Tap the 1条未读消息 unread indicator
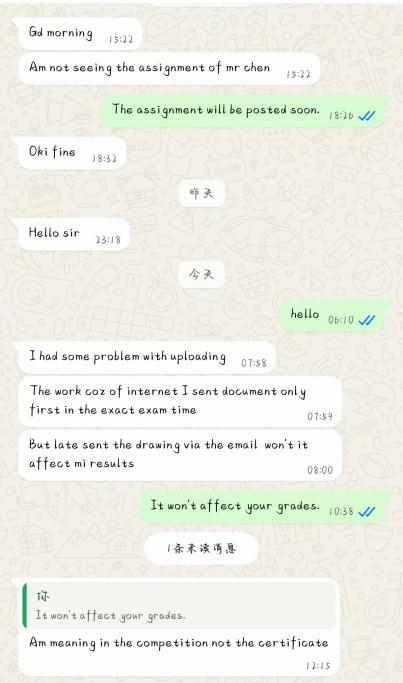 pyautogui.click(x=201, y=548)
